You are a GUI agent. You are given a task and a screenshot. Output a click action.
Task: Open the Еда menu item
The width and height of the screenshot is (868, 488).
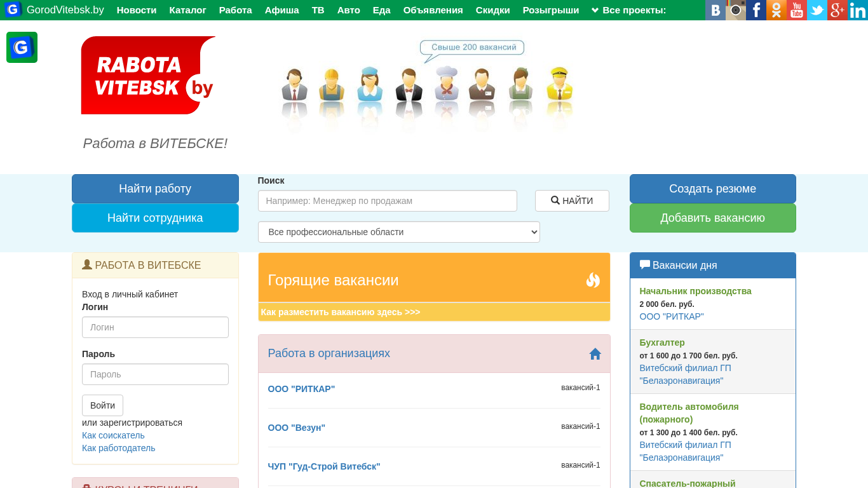(x=382, y=10)
